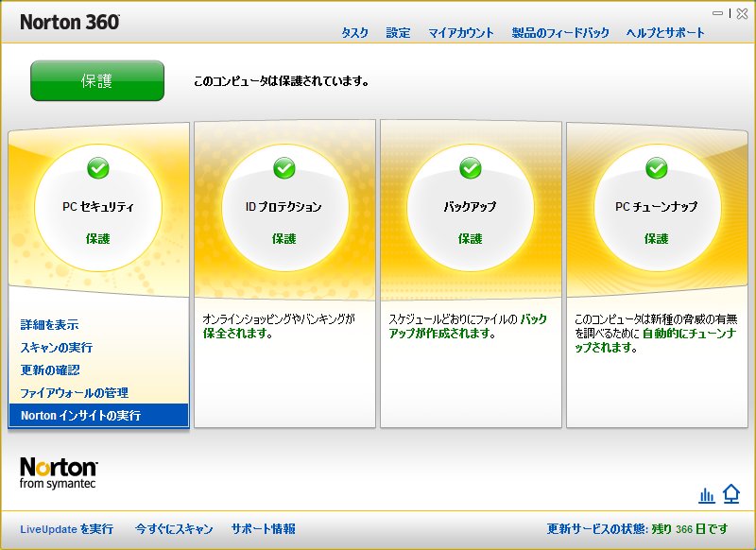Open マイアカウント in the top menu

(461, 33)
